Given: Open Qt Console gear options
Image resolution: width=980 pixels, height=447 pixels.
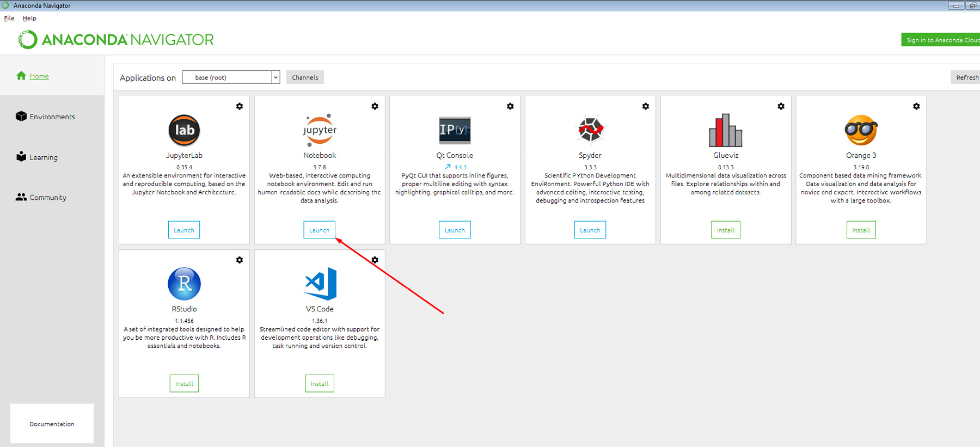Looking at the screenshot, I should pyautogui.click(x=510, y=106).
